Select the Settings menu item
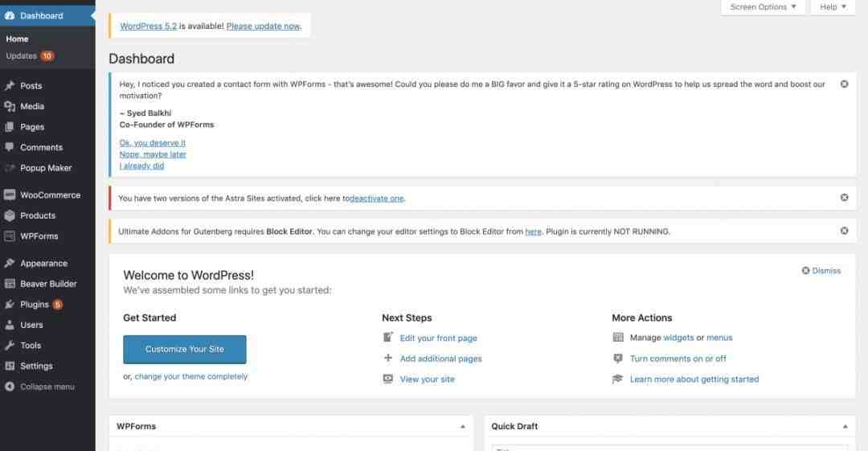 coord(36,366)
